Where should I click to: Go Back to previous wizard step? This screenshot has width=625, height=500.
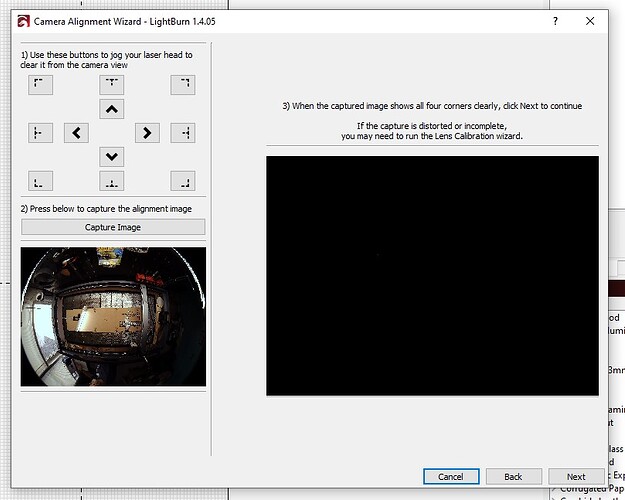(x=513, y=476)
